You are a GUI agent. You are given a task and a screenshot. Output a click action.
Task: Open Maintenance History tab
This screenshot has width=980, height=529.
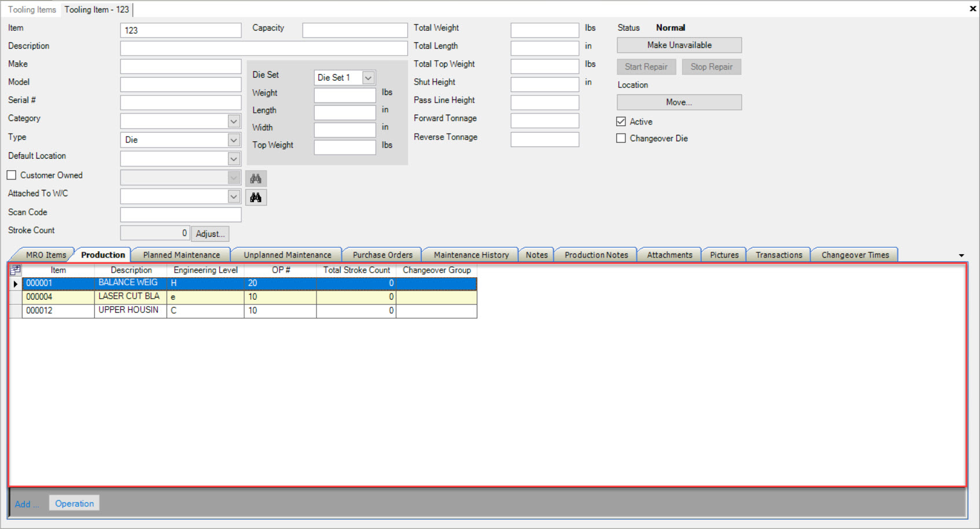pyautogui.click(x=471, y=255)
